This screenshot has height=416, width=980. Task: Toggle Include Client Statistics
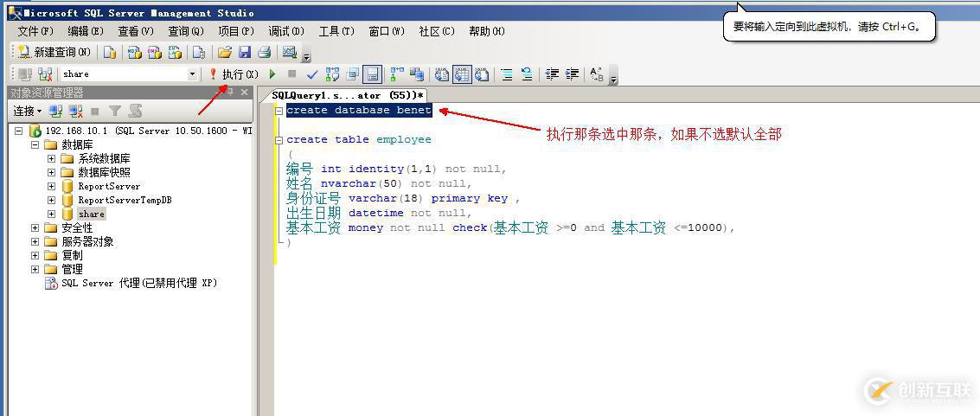pos(417,74)
